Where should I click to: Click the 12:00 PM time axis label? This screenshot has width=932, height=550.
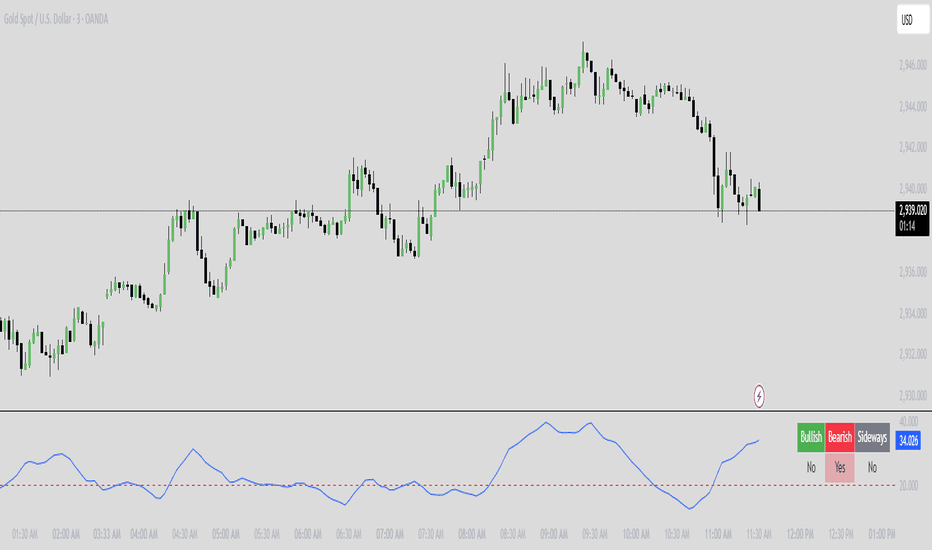(800, 534)
